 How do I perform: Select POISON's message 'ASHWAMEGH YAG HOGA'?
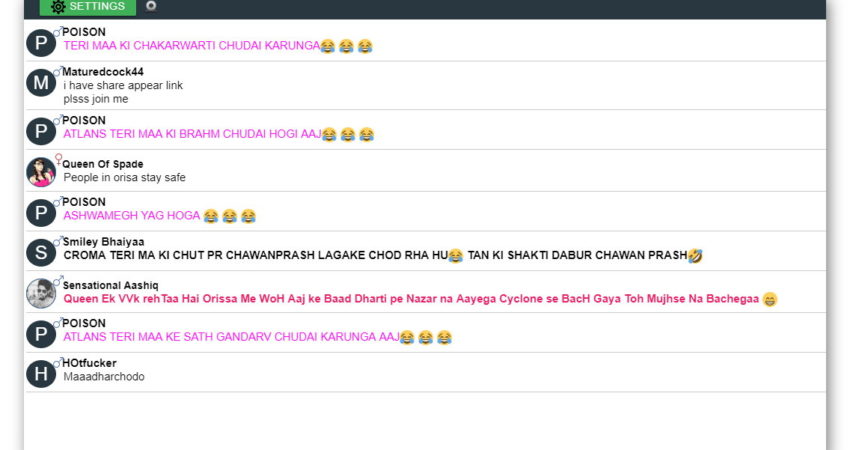click(x=132, y=215)
